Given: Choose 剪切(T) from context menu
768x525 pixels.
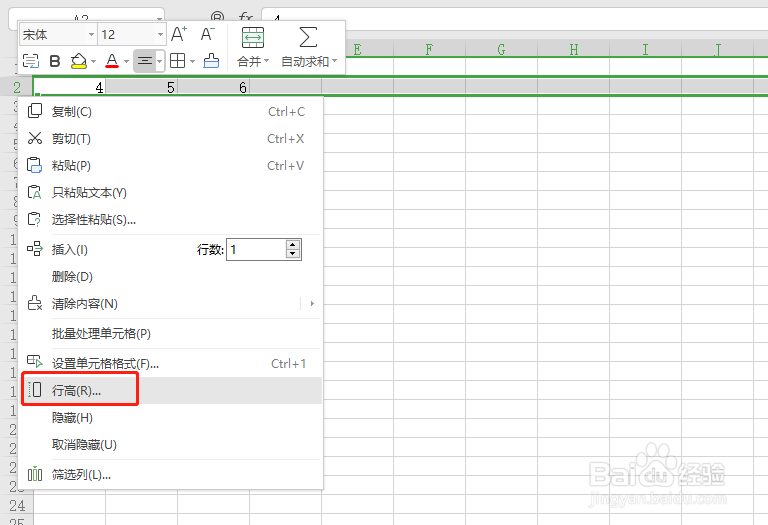Looking at the screenshot, I should pos(170,139).
